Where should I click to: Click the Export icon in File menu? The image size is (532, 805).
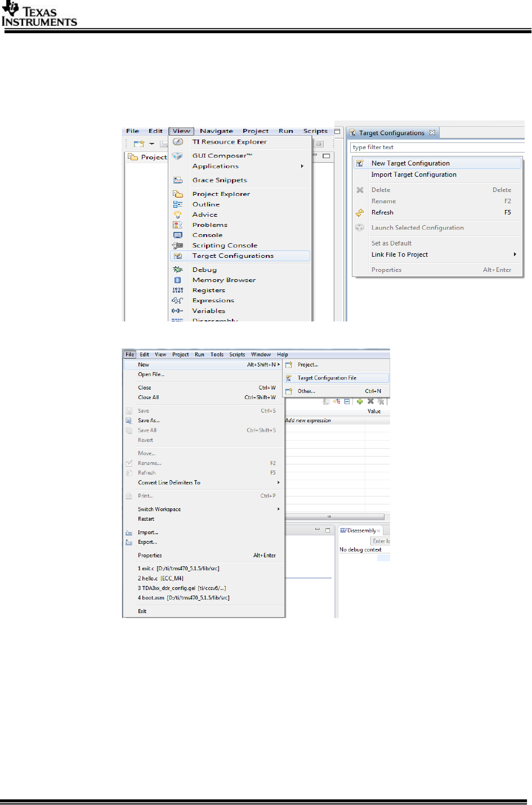[129, 543]
